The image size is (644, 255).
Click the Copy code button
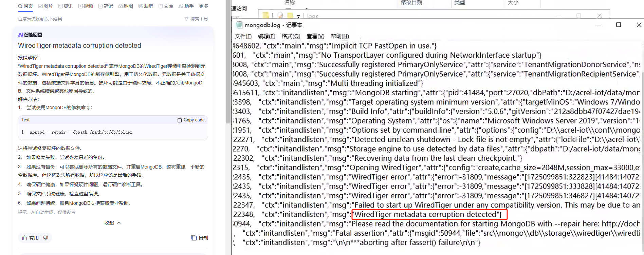pos(191,120)
